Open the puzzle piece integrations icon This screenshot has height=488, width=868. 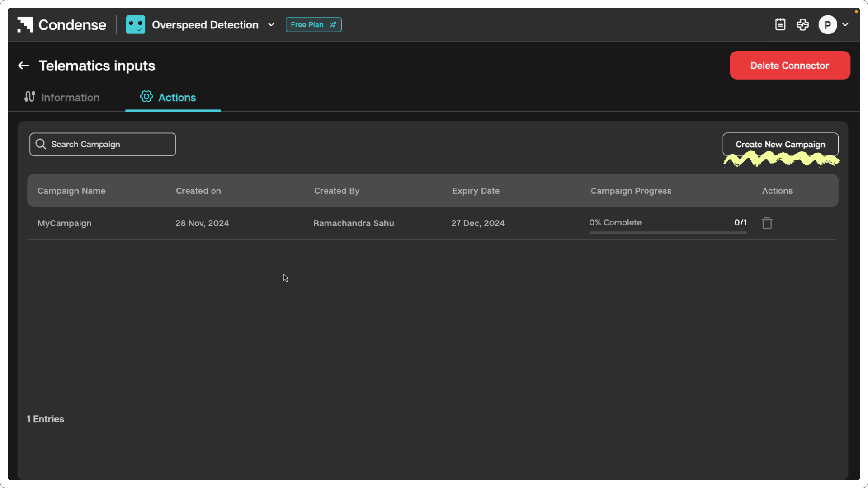pos(803,24)
